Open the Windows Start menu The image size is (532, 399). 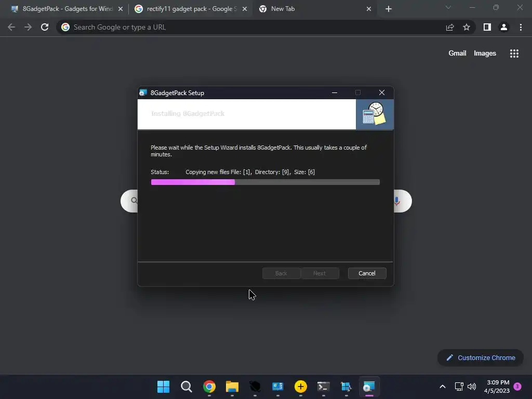point(163,387)
